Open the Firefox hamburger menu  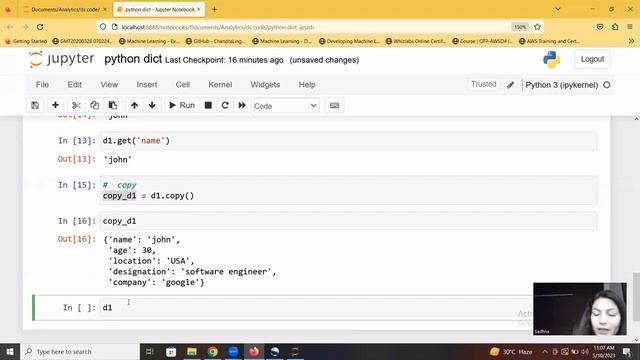tap(630, 27)
